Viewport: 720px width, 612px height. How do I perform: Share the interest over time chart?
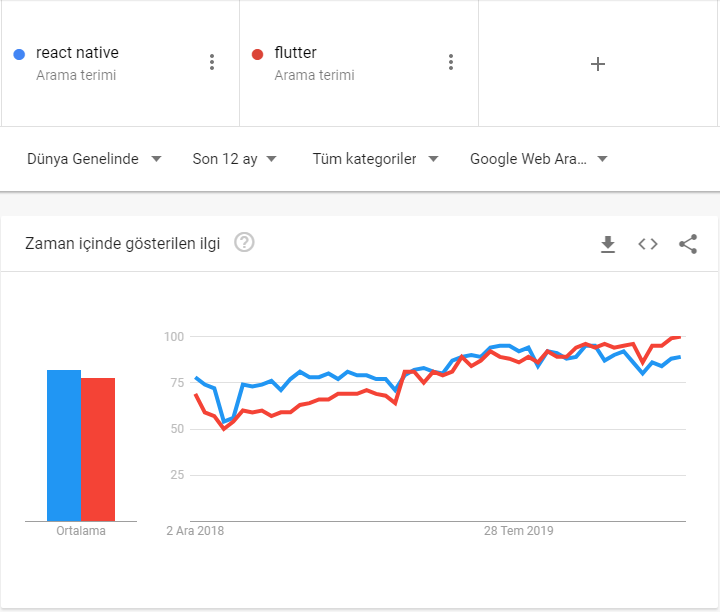pos(688,244)
